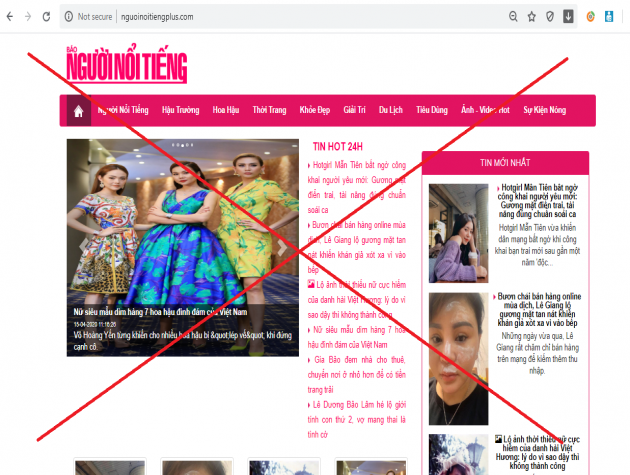Go back with the browser back arrow
The width and height of the screenshot is (630, 475).
coord(10,16)
